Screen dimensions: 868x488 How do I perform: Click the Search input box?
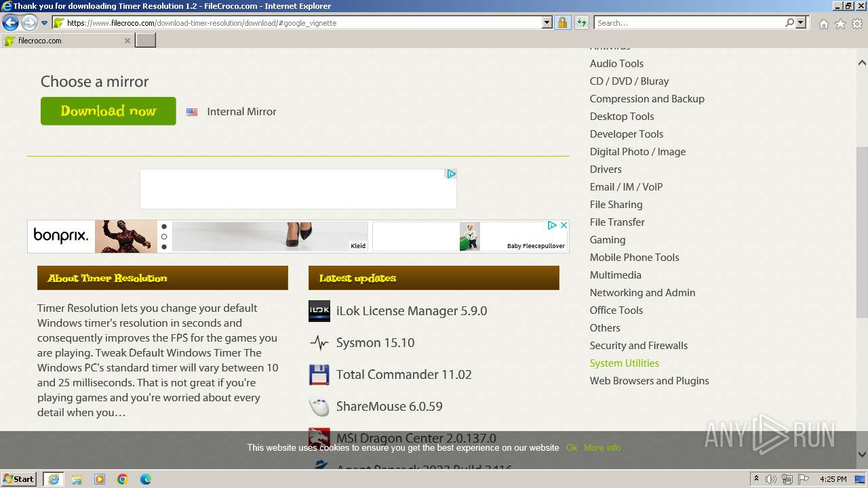[688, 23]
